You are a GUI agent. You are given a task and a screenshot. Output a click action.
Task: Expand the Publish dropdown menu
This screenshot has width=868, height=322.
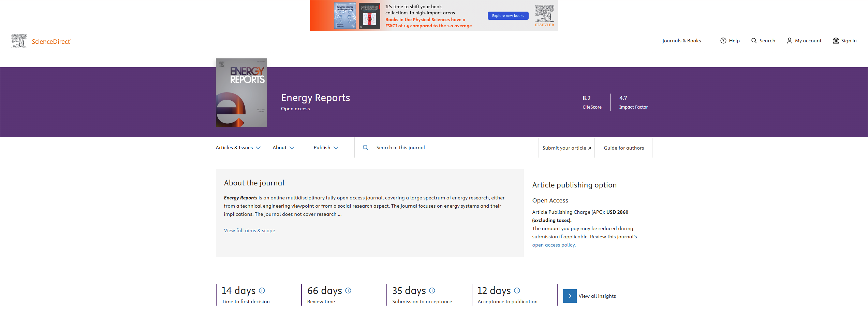(x=326, y=148)
